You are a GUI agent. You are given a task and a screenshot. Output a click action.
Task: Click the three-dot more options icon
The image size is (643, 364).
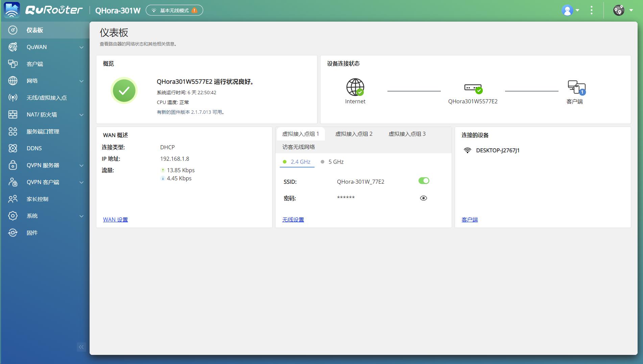pyautogui.click(x=591, y=10)
